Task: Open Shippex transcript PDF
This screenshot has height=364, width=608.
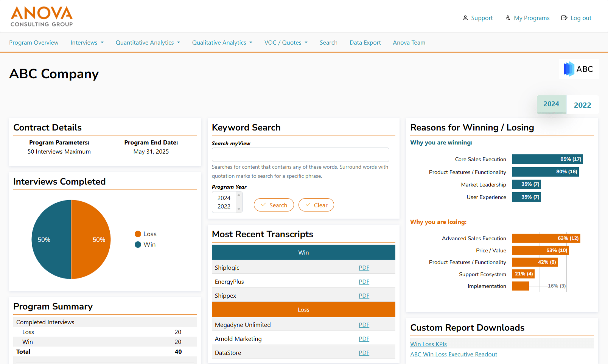Action: (364, 296)
